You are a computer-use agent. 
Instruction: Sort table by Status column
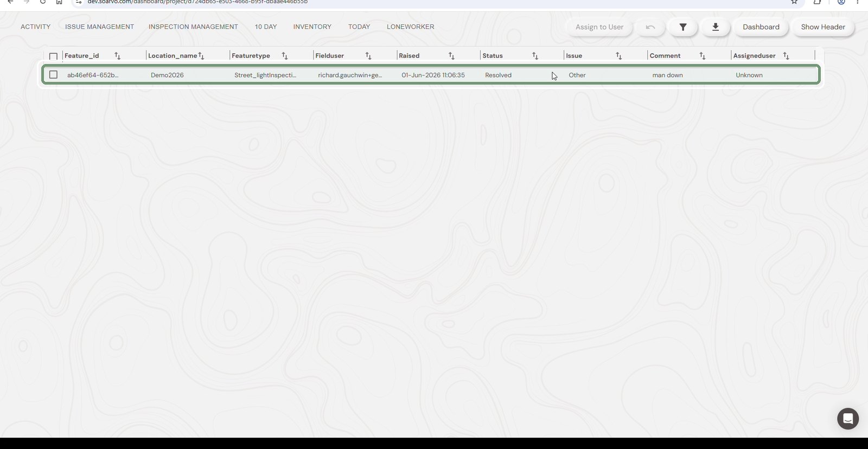535,56
